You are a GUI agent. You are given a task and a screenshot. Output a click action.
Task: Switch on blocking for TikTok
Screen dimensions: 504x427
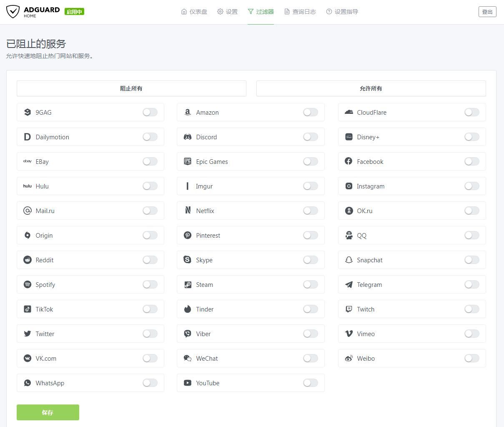[x=150, y=309]
